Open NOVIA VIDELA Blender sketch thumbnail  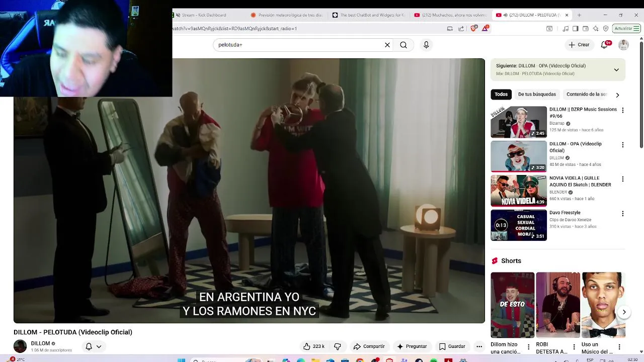click(519, 191)
